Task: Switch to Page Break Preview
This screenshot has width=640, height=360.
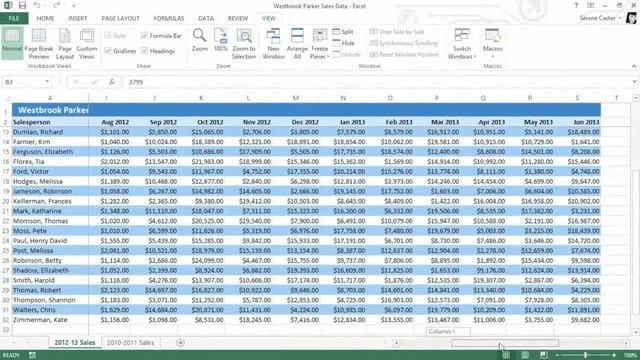Action: tap(39, 43)
